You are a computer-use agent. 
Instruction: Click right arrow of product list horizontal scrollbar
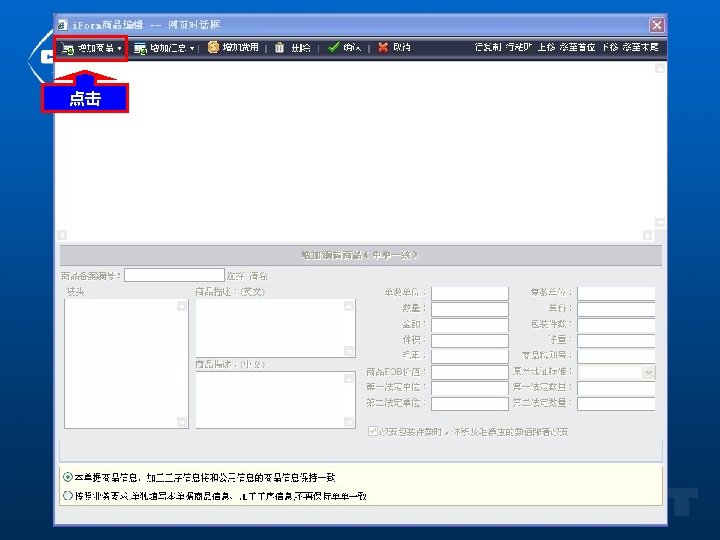[x=647, y=235]
